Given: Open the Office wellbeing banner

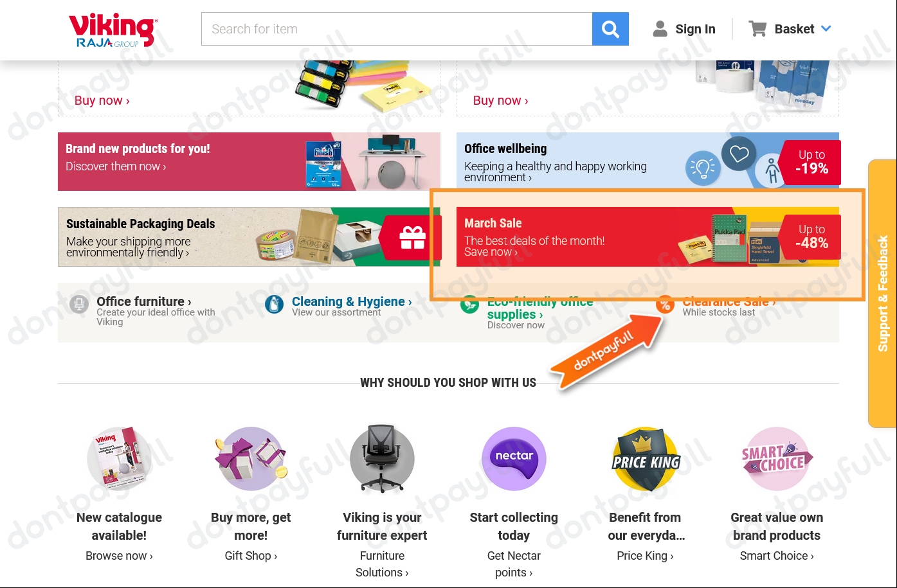Looking at the screenshot, I should [x=648, y=162].
